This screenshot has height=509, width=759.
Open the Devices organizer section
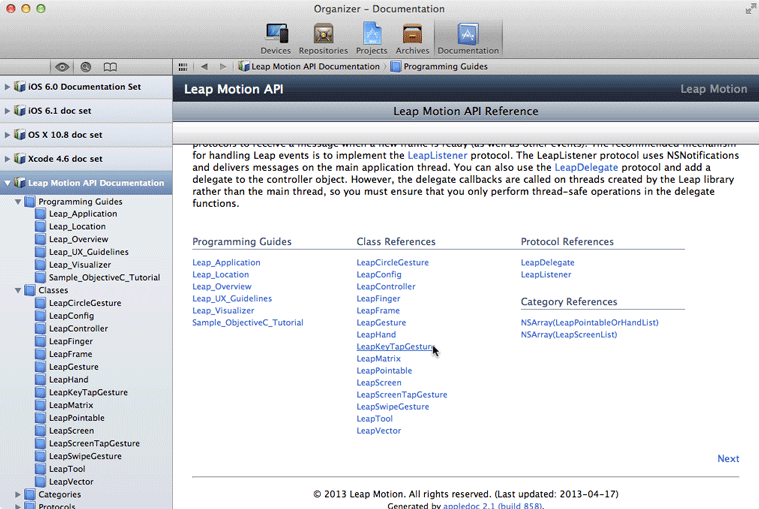coord(275,38)
